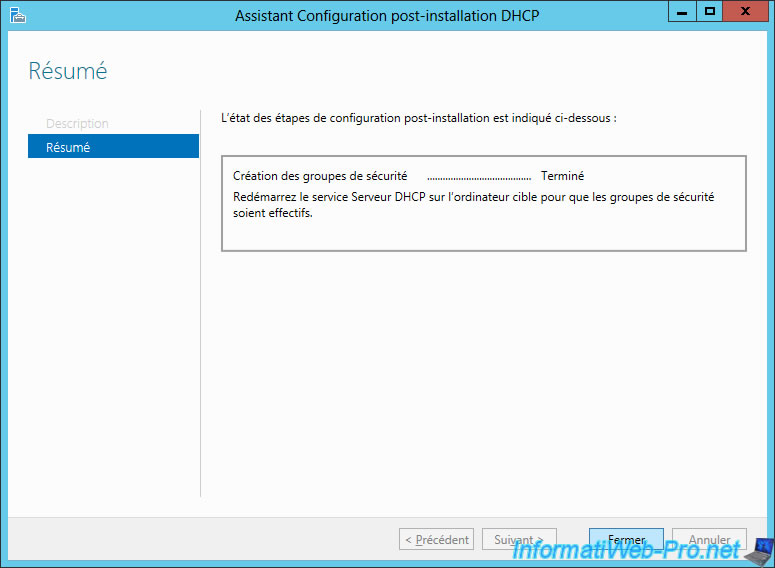Click the 'Terminé' status text

click(562, 176)
